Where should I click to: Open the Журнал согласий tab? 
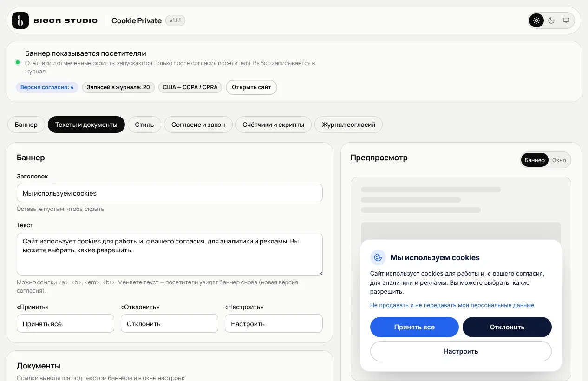coord(349,125)
